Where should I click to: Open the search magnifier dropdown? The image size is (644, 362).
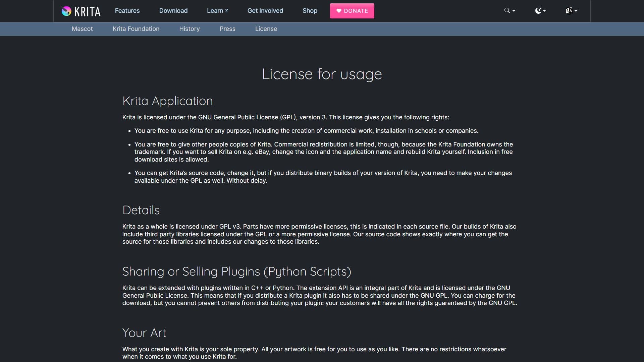(507, 11)
